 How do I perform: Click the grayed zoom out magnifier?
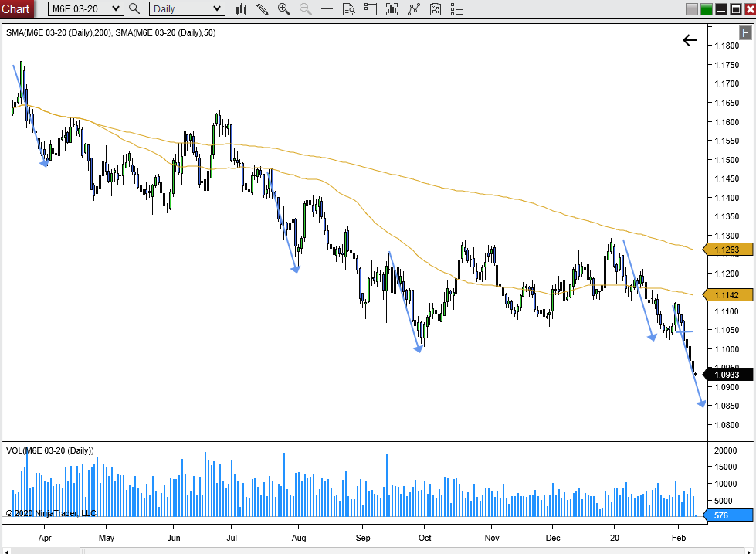[306, 8]
